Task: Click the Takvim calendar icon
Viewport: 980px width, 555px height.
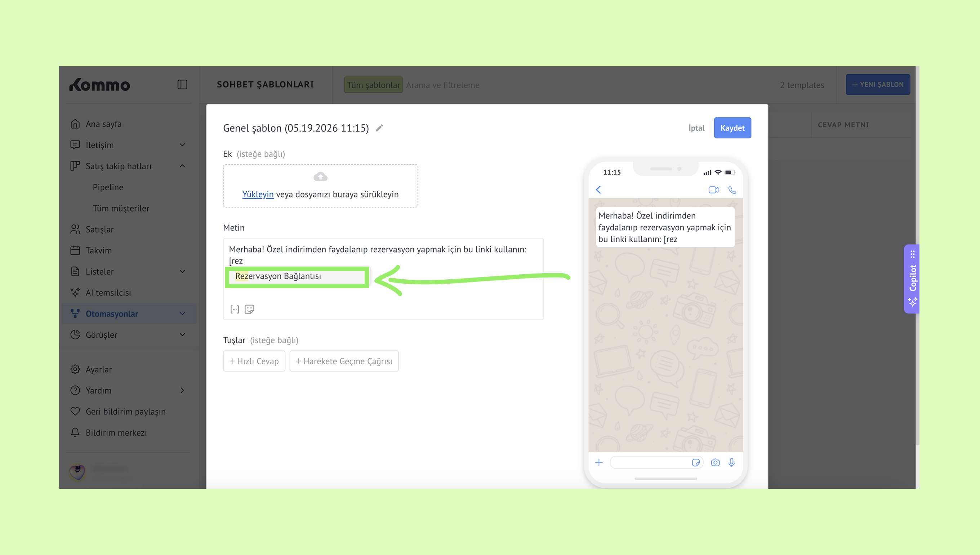Action: 75,250
